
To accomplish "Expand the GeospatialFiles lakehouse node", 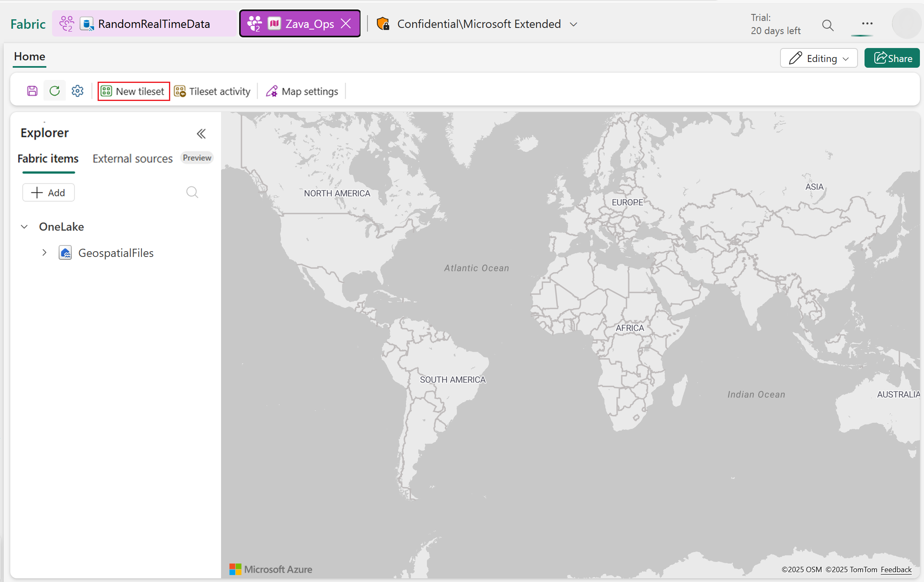I will tap(44, 252).
